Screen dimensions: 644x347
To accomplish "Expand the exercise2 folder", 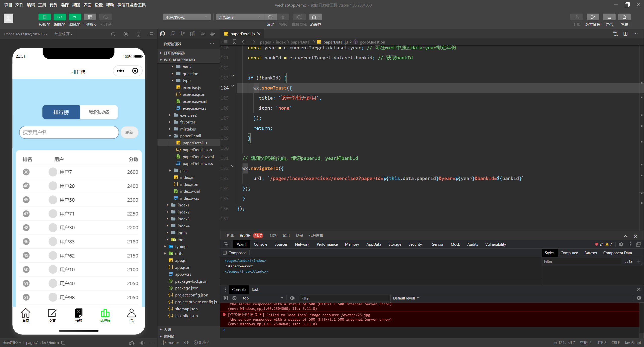I will pos(188,115).
